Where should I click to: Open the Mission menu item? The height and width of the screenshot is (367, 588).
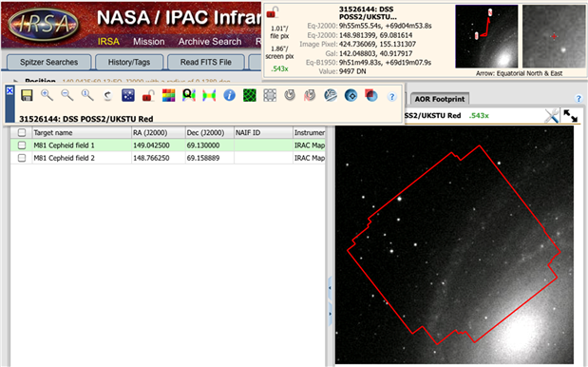pos(149,42)
